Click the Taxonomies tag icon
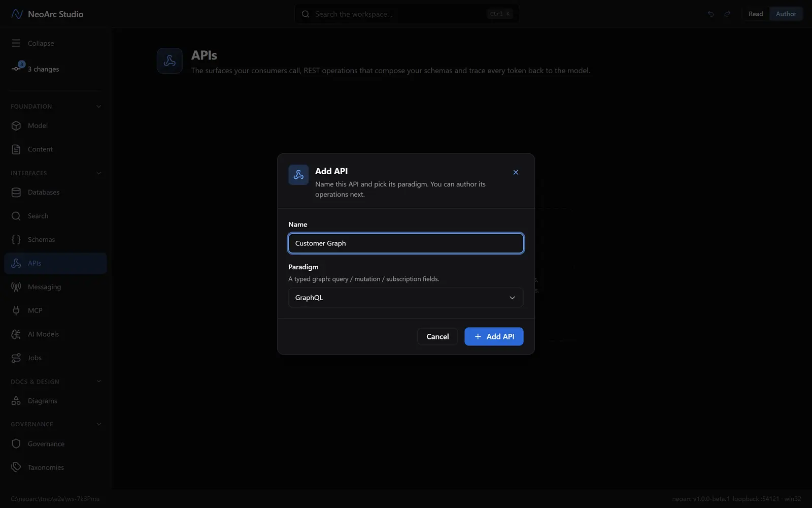This screenshot has height=508, width=812. coord(16,467)
